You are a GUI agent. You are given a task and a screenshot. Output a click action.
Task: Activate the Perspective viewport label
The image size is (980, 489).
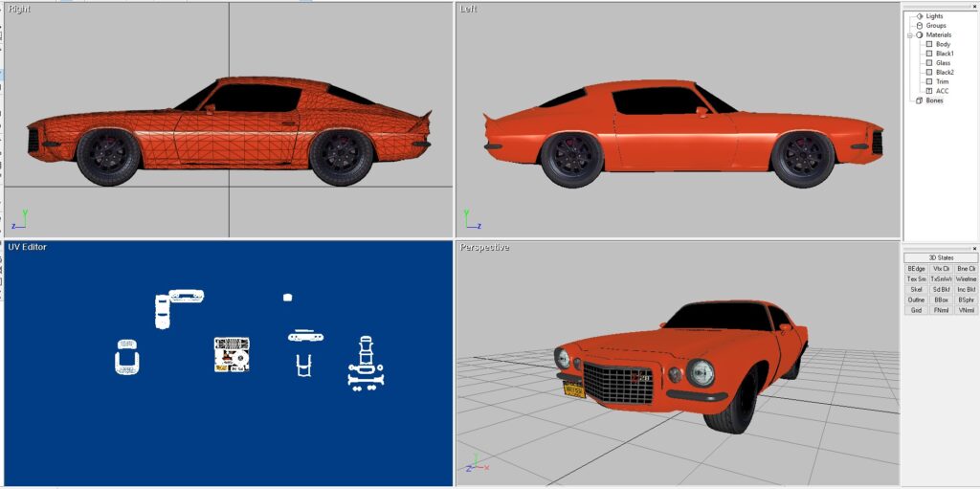click(484, 247)
